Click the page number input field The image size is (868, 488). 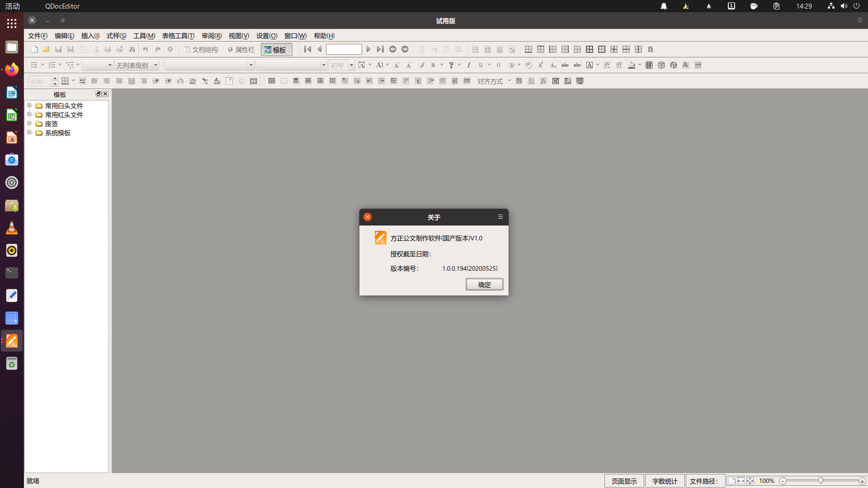(344, 49)
